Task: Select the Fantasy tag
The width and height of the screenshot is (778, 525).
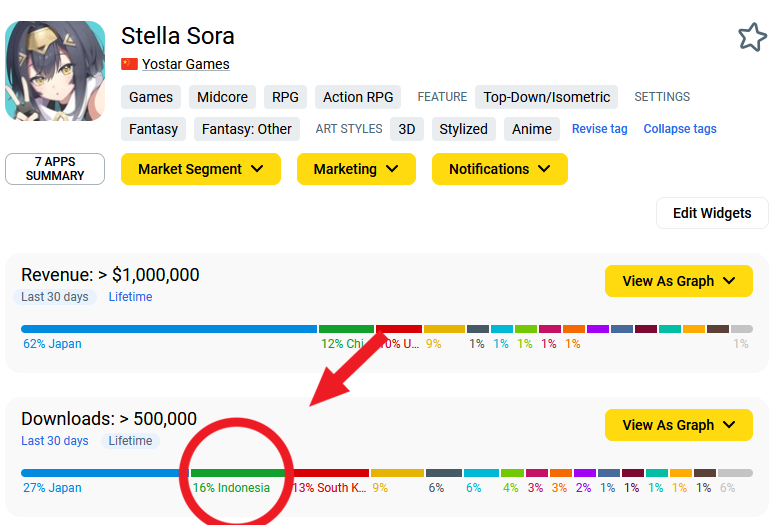Action: click(x=153, y=129)
